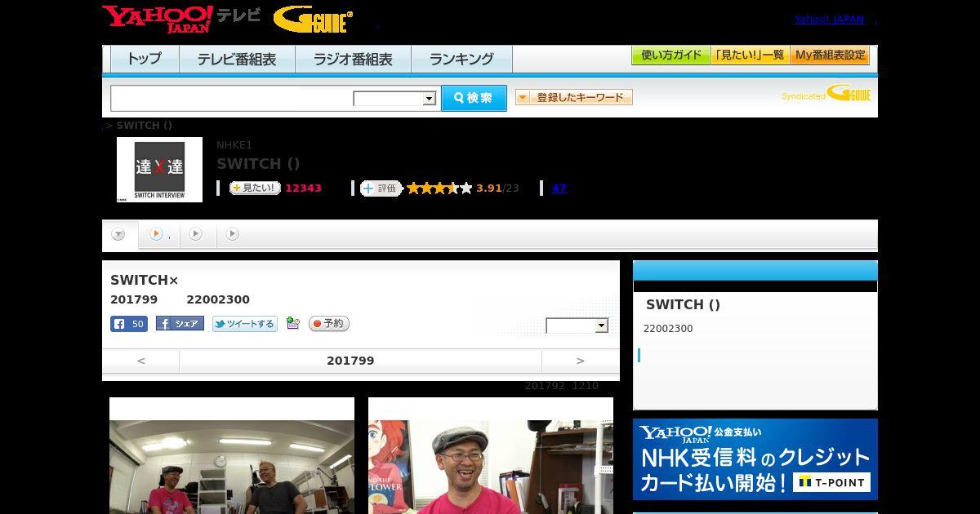Open the ラジオ番組表 tab
The height and width of the screenshot is (514, 980).
pos(353,59)
